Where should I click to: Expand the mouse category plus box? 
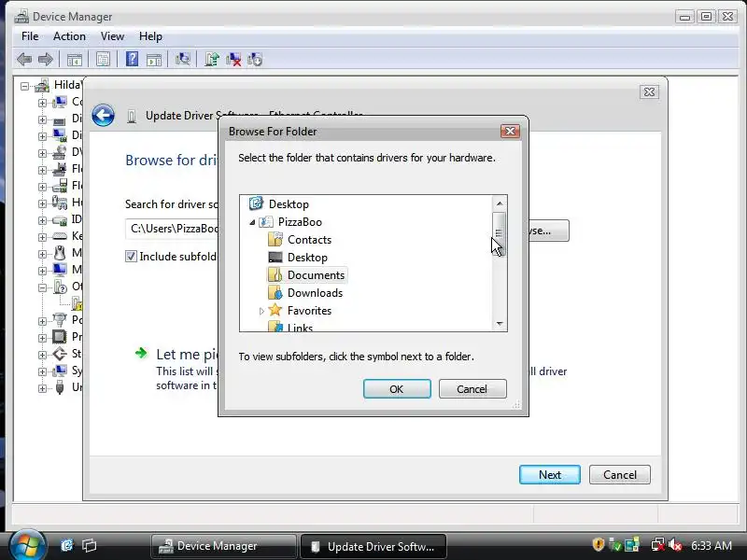[42, 253]
